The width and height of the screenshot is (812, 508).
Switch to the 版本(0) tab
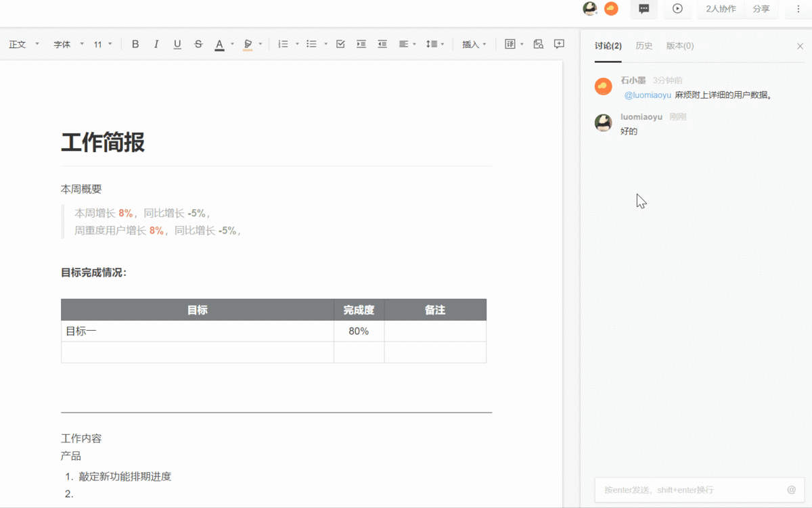(680, 46)
